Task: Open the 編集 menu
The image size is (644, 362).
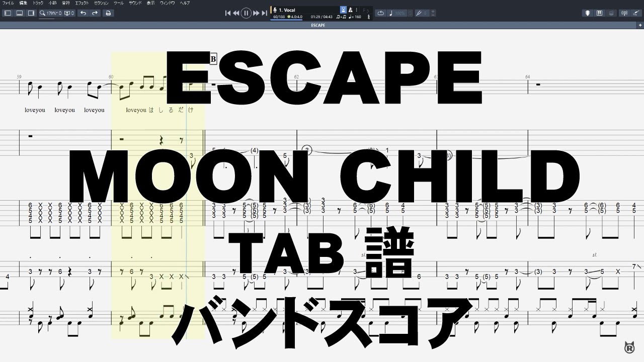Action: [23, 3]
